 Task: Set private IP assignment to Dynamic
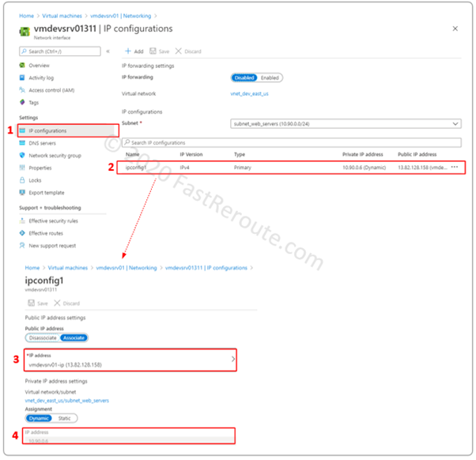39,418
